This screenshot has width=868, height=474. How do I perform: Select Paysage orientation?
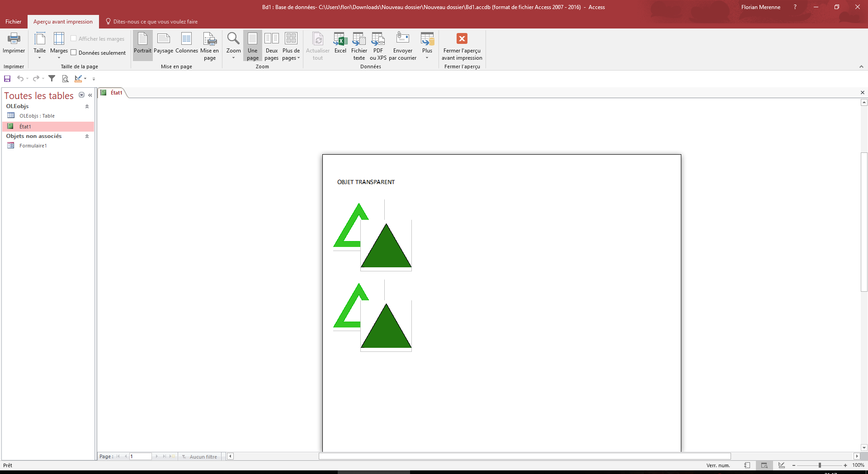[x=164, y=43]
